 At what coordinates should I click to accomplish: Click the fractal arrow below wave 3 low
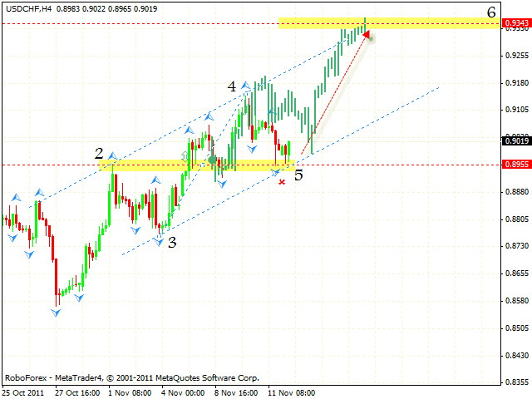pyautogui.click(x=159, y=239)
